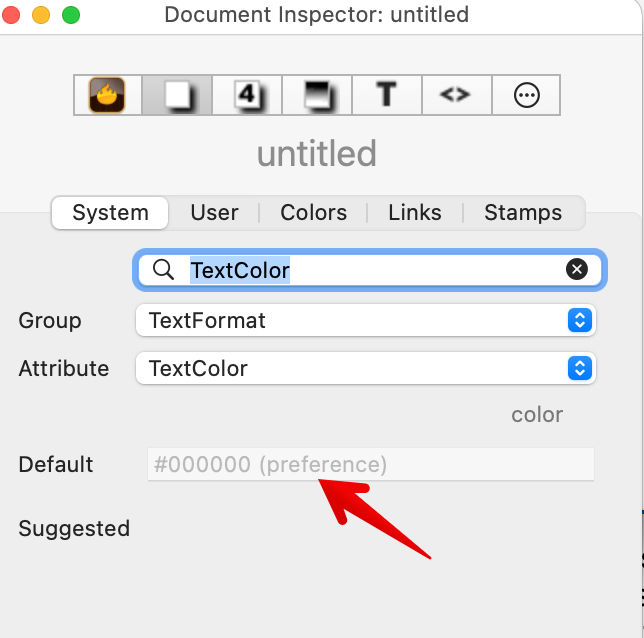Screen dimensions: 644x638
Task: Open the page icon showing number 4
Action: [246, 95]
